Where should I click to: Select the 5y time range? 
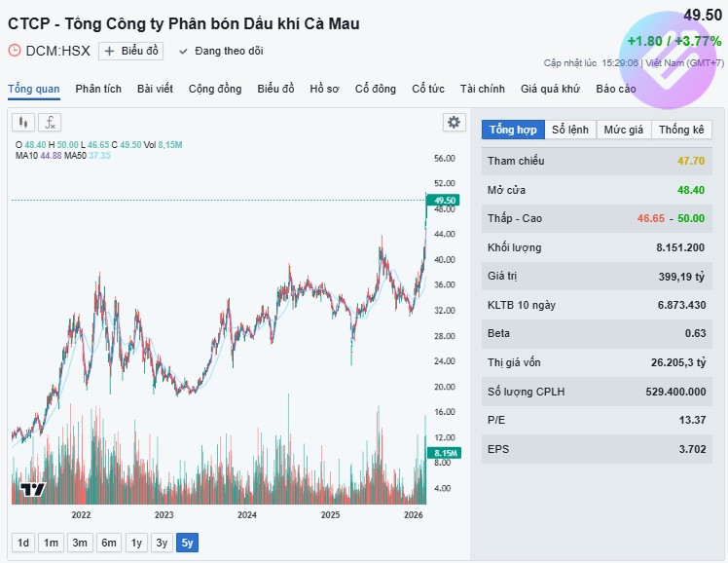click(187, 543)
